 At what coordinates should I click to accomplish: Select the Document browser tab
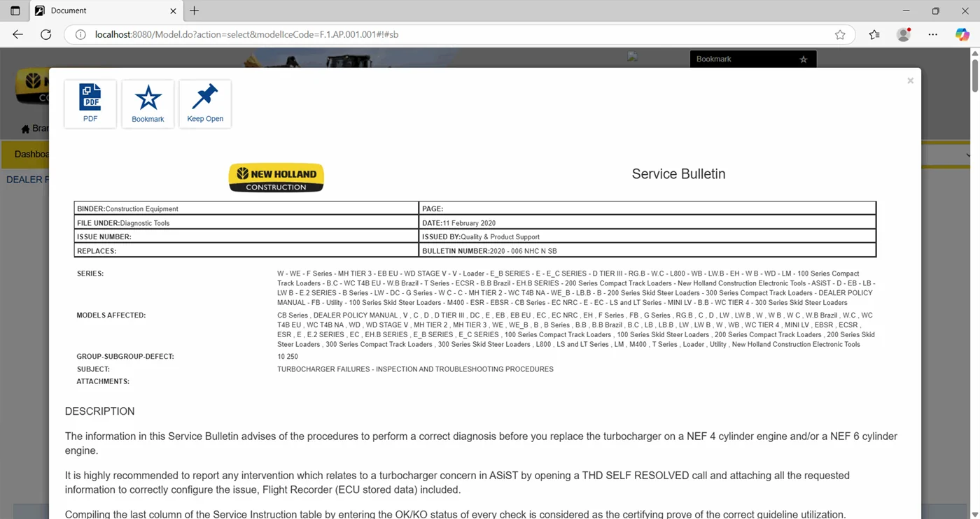(105, 10)
